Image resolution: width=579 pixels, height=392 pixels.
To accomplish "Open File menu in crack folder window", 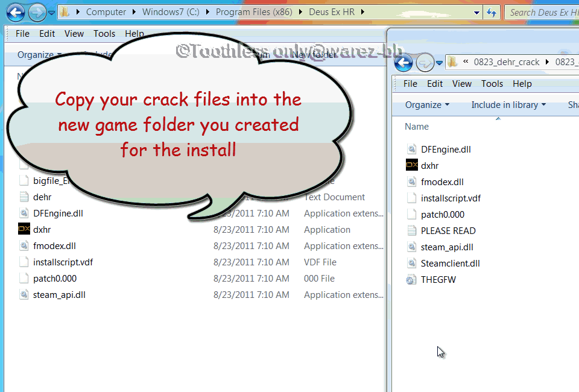I will click(410, 84).
